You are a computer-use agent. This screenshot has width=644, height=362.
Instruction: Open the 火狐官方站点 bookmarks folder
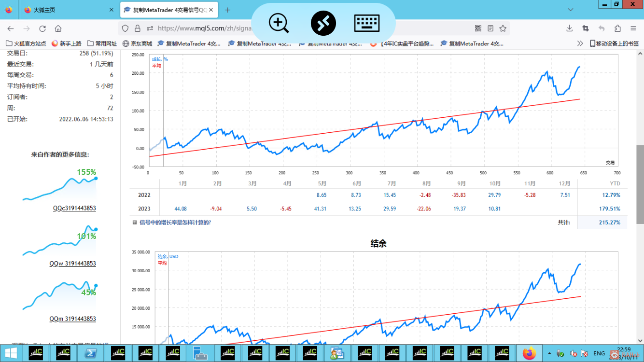[26, 43]
